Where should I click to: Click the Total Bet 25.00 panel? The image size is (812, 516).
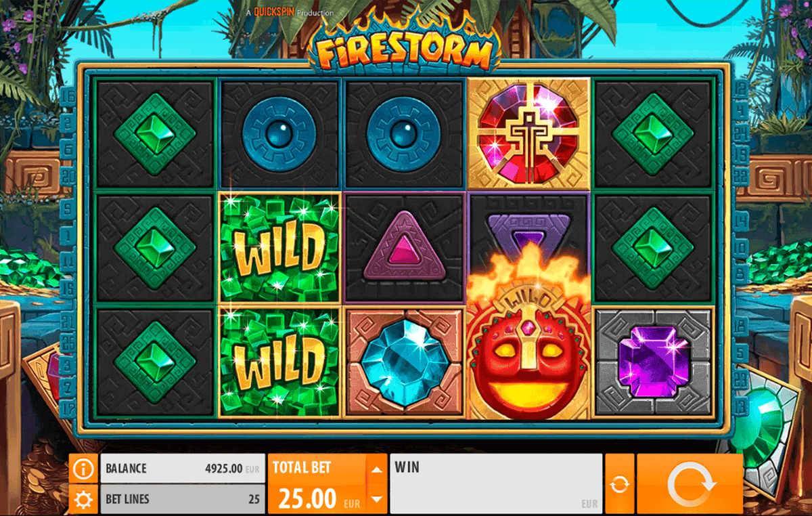[x=317, y=483]
